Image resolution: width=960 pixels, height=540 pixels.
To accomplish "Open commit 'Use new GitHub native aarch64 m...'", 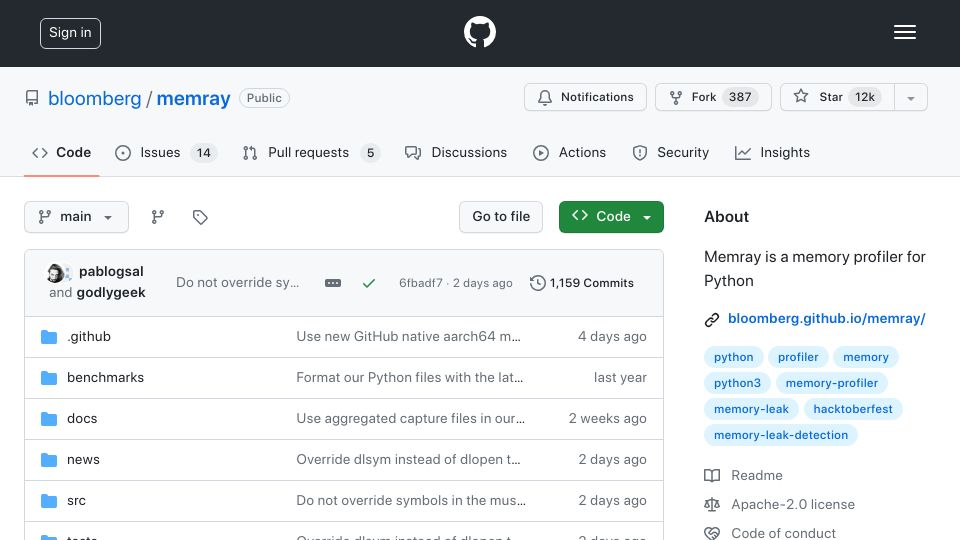I will 408,337.
